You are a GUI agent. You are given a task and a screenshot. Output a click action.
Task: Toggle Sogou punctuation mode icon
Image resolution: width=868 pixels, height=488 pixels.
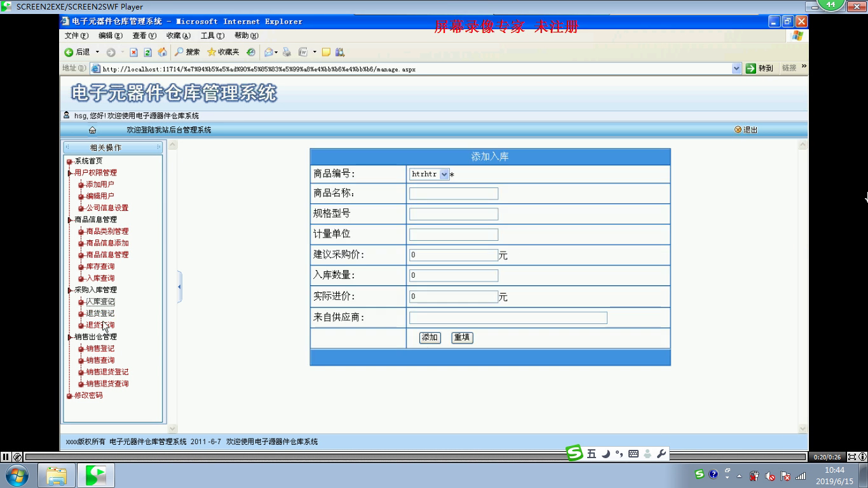tap(619, 454)
